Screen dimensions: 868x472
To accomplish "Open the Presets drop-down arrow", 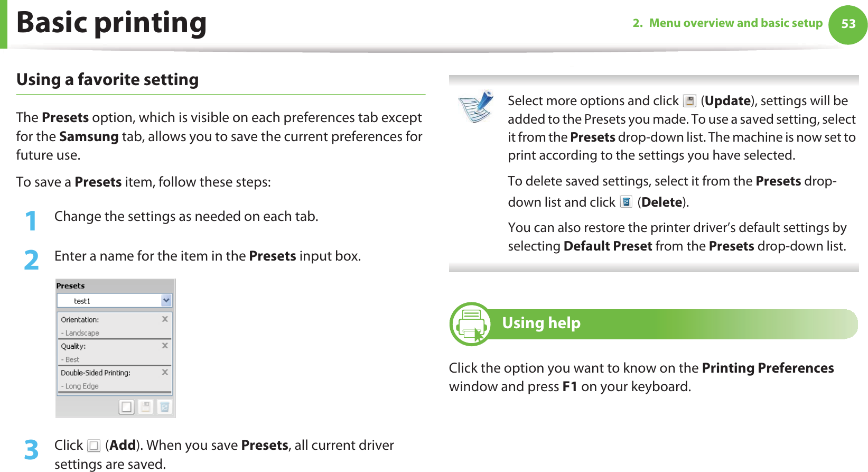I will pyautogui.click(x=166, y=301).
